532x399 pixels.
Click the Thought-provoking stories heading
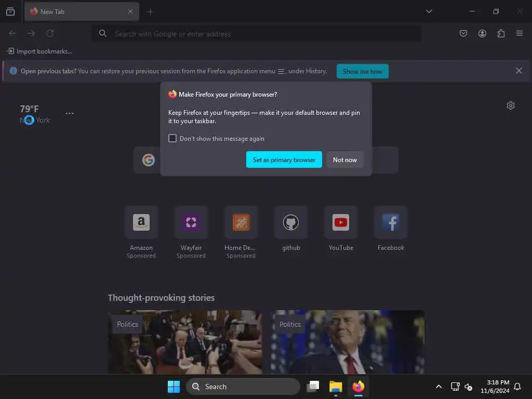tap(161, 298)
